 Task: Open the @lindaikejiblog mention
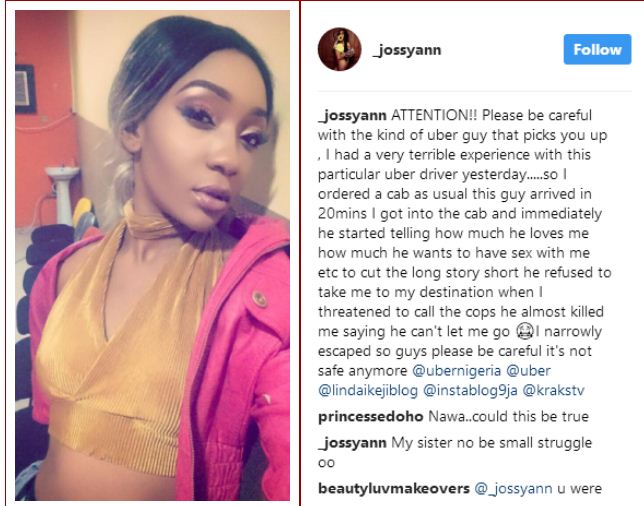(368, 390)
